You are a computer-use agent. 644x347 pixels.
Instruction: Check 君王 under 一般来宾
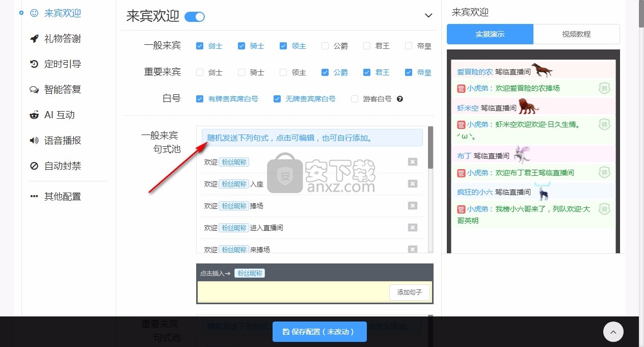tap(367, 46)
